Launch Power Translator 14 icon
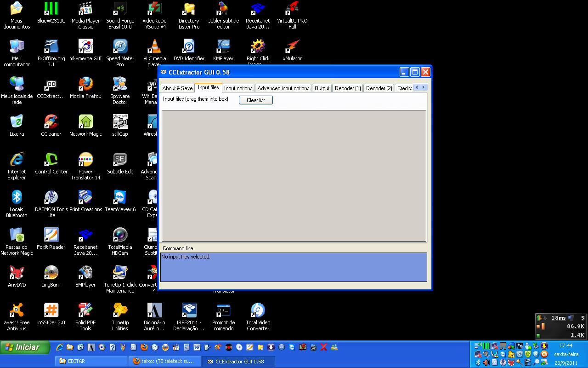The height and width of the screenshot is (368, 588). (85, 166)
